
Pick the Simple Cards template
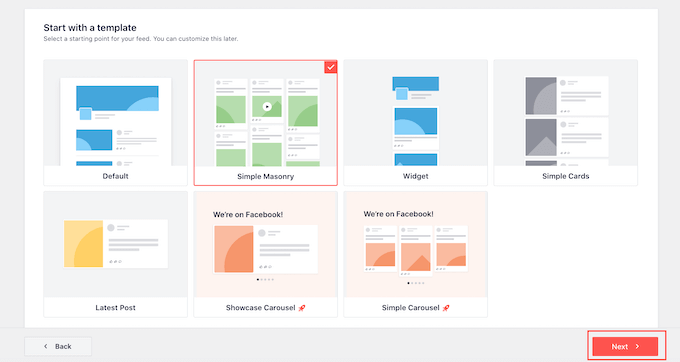tap(566, 123)
